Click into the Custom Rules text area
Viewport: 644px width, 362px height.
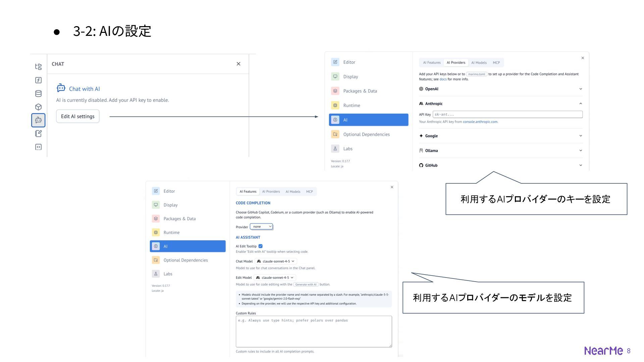point(314,331)
